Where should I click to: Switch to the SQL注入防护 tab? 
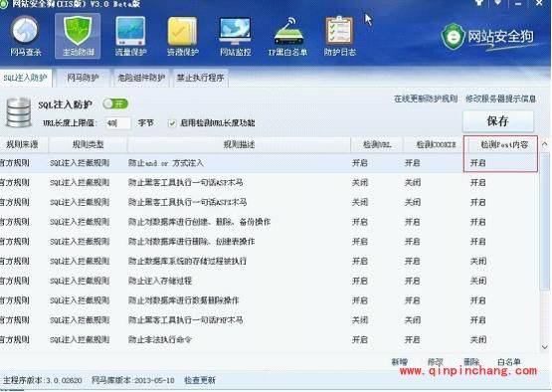[25, 78]
